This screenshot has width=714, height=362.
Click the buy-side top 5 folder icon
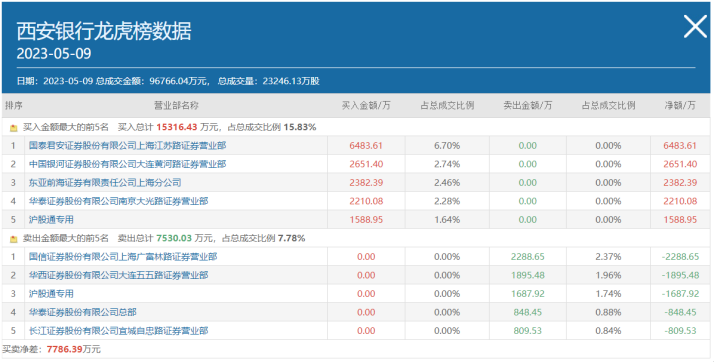14,128
